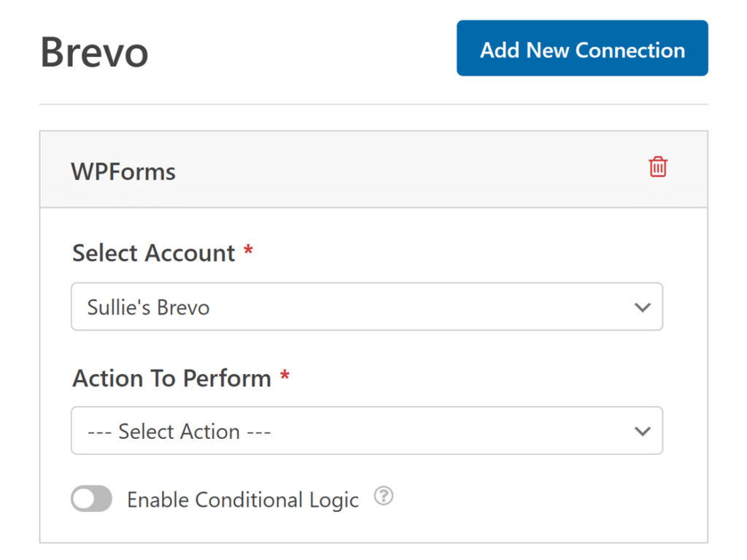Toggle conditional logic on for WPForms connection
The width and height of the screenshot is (747, 560).
click(91, 499)
